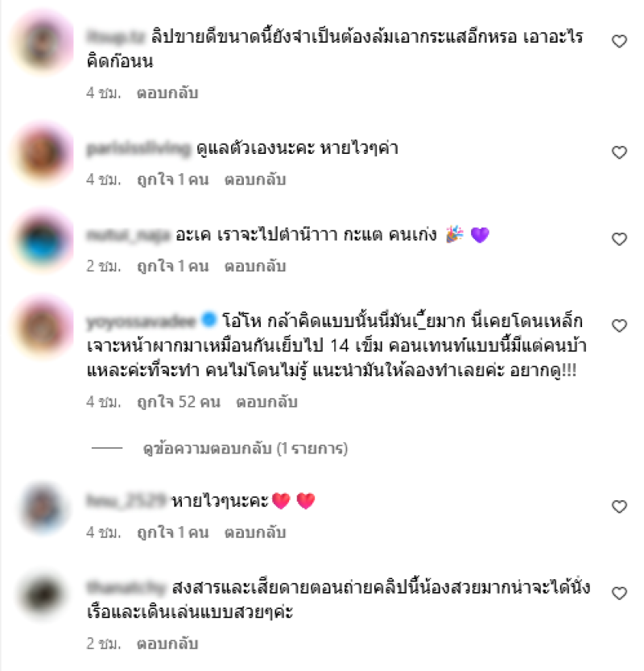Reply to the comment with 52 likes
The image size is (644, 671).
coord(266,402)
